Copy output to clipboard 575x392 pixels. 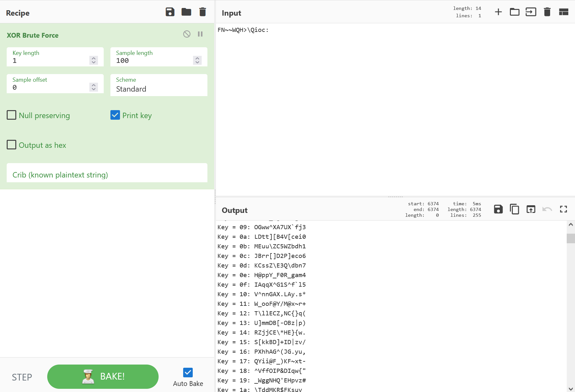[x=514, y=209]
